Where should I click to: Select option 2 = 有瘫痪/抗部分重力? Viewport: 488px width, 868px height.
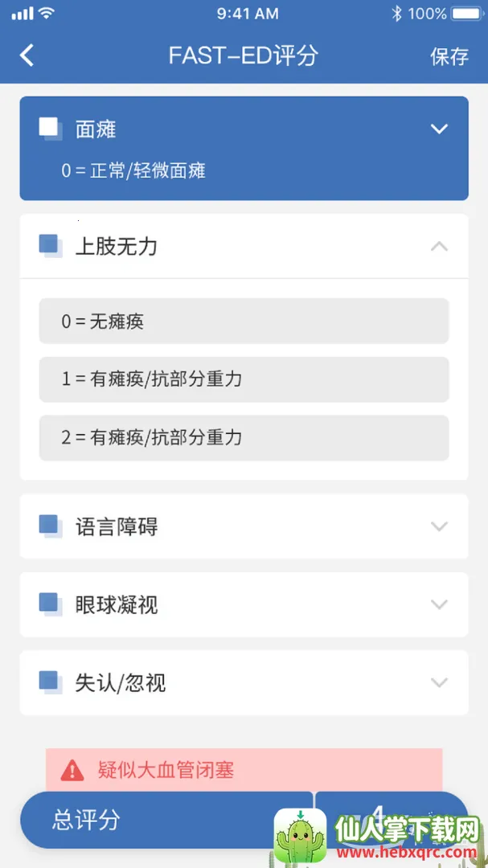244,438
